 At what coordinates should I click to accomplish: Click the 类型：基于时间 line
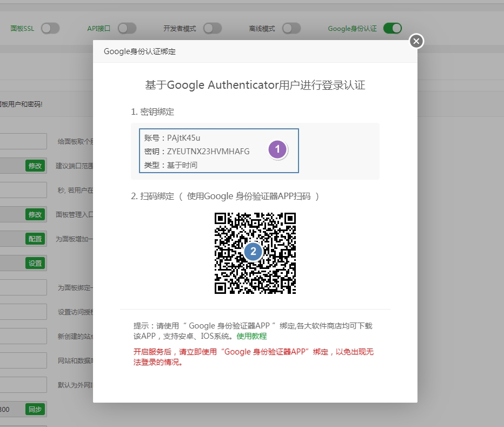(x=171, y=165)
